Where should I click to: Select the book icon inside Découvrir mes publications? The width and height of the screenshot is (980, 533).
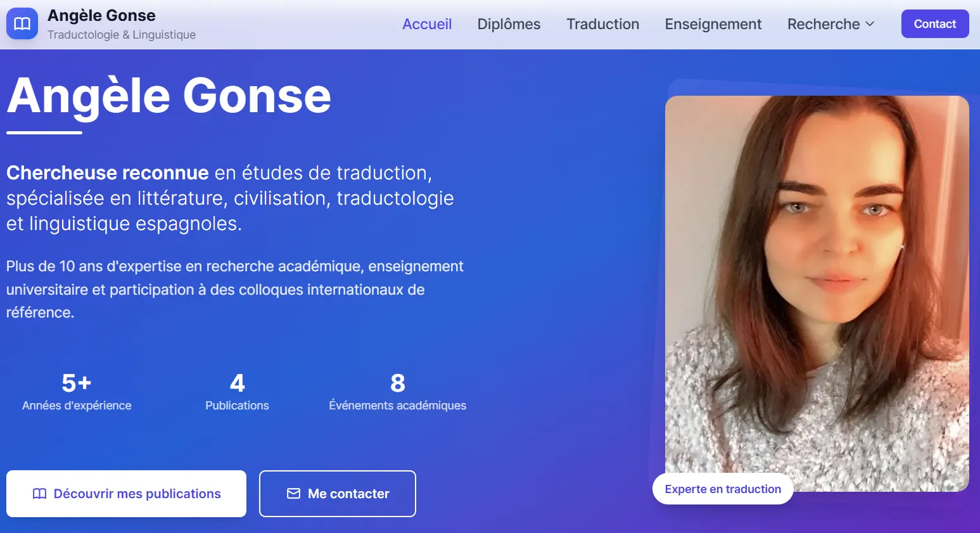[39, 493]
